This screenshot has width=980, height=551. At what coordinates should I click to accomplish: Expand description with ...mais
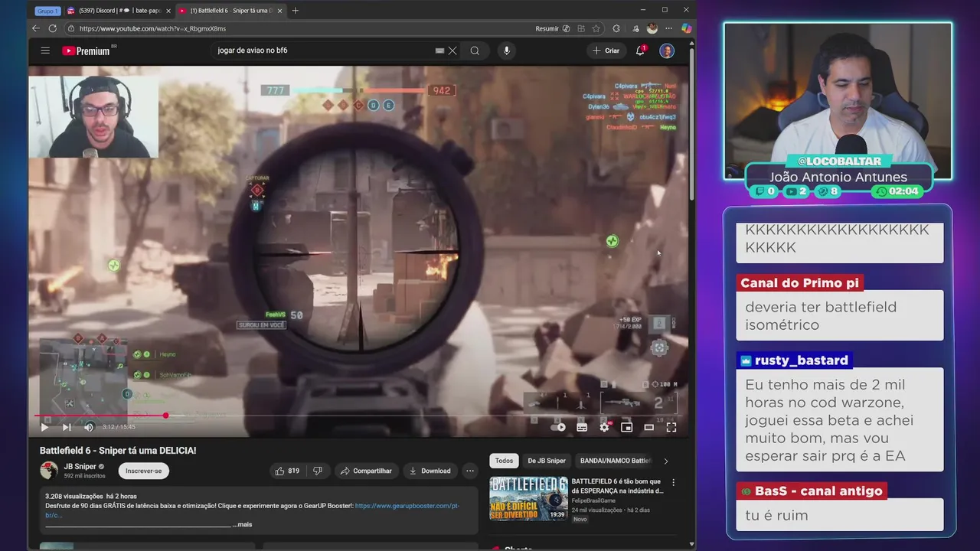point(242,524)
